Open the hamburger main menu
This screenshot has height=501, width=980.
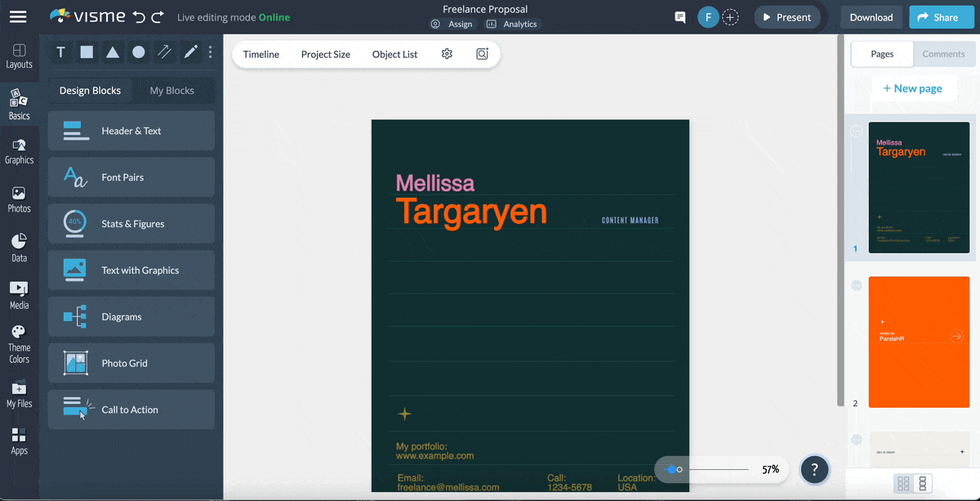(18, 17)
